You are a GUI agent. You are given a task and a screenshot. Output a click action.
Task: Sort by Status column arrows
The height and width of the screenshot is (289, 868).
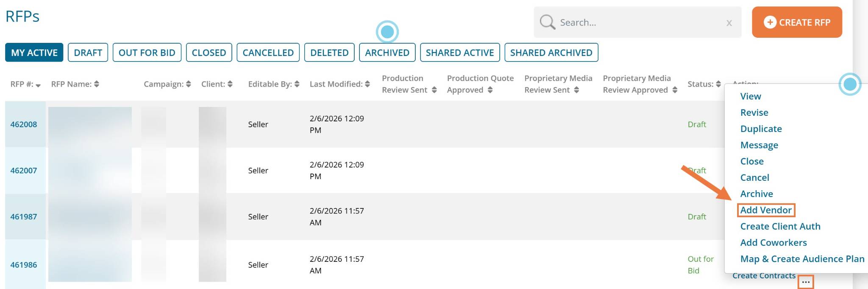718,84
